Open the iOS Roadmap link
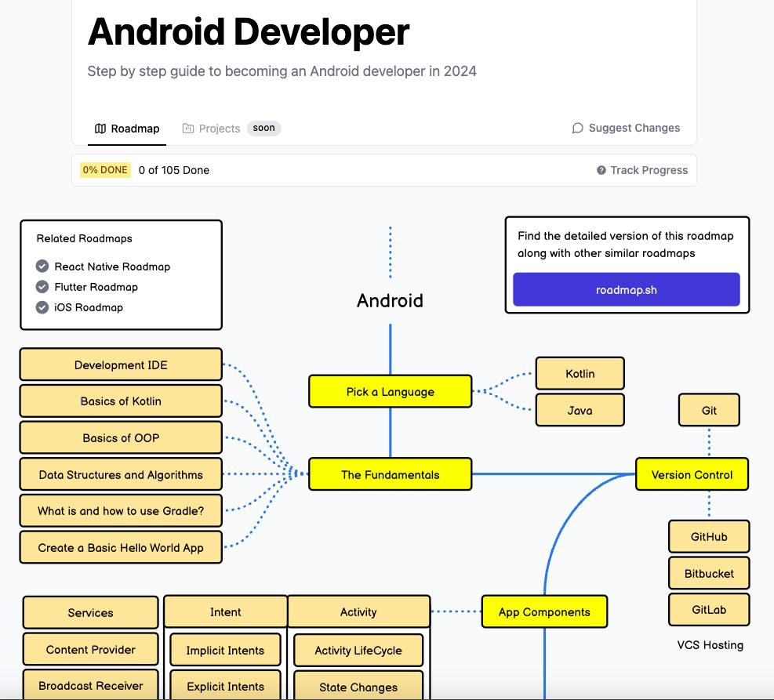Image resolution: width=774 pixels, height=700 pixels. click(x=89, y=307)
